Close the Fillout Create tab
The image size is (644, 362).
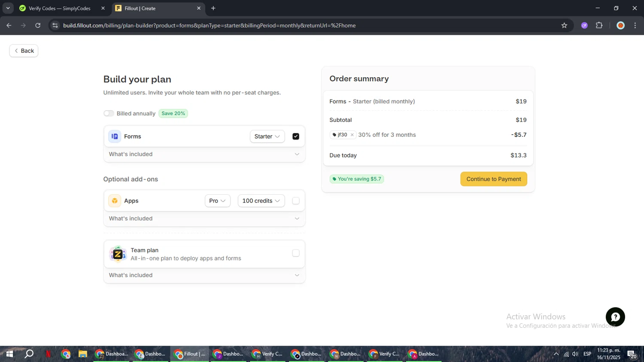(199, 8)
